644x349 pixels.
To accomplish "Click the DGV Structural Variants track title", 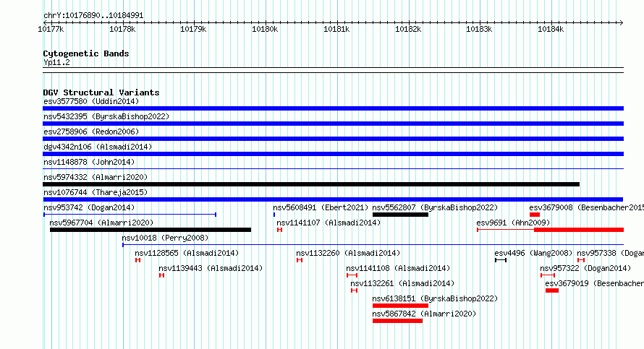I will point(101,92).
